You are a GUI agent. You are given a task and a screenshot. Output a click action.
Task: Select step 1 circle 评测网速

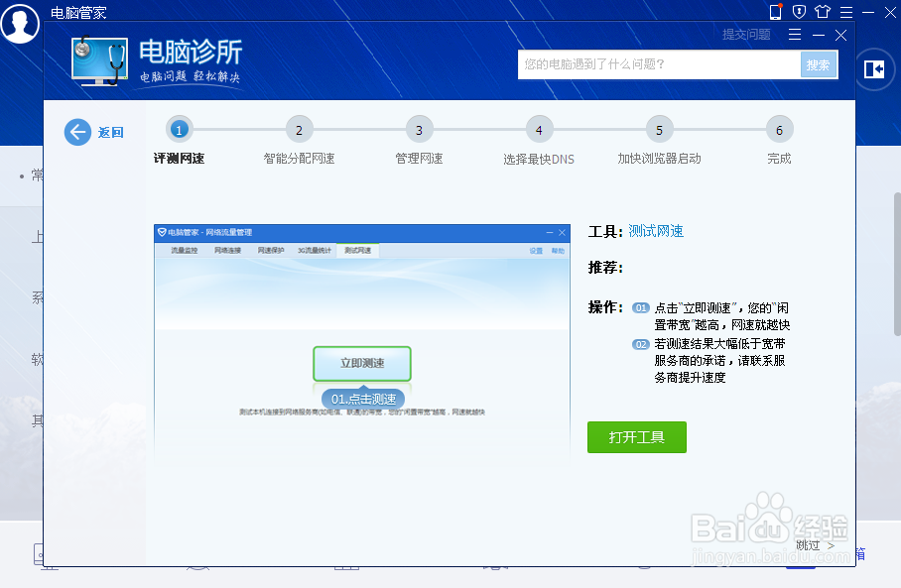pos(179,130)
